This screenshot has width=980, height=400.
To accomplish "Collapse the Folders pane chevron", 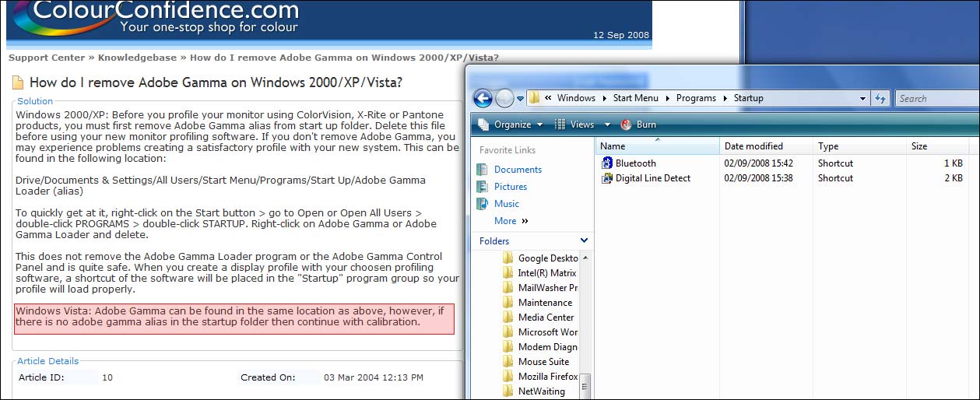I will (x=584, y=240).
